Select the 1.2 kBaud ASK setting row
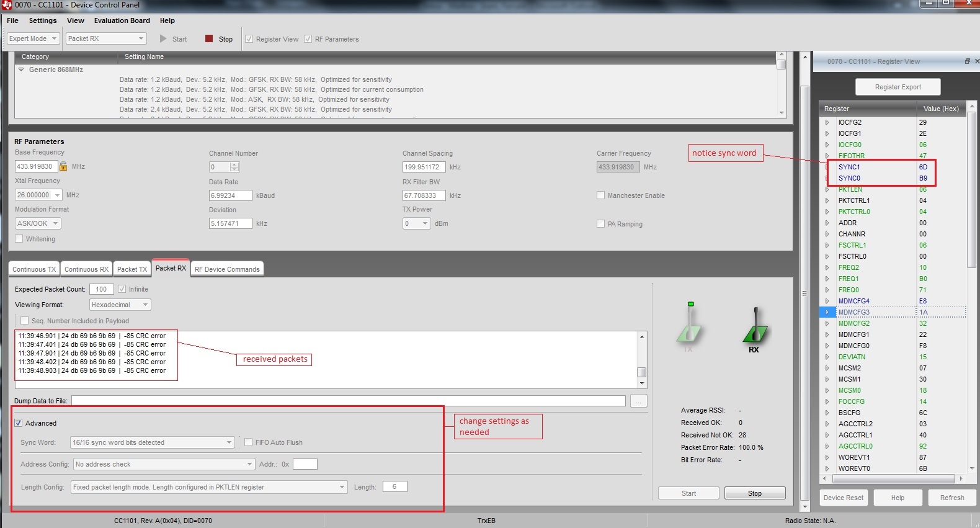Image resolution: width=980 pixels, height=528 pixels. (254, 99)
